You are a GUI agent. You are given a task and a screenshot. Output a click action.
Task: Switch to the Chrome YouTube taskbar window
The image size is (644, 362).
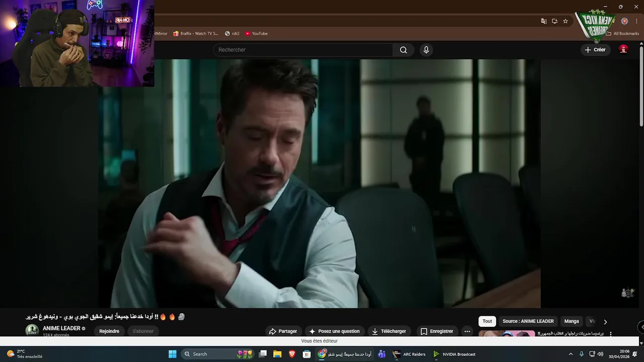click(345, 354)
